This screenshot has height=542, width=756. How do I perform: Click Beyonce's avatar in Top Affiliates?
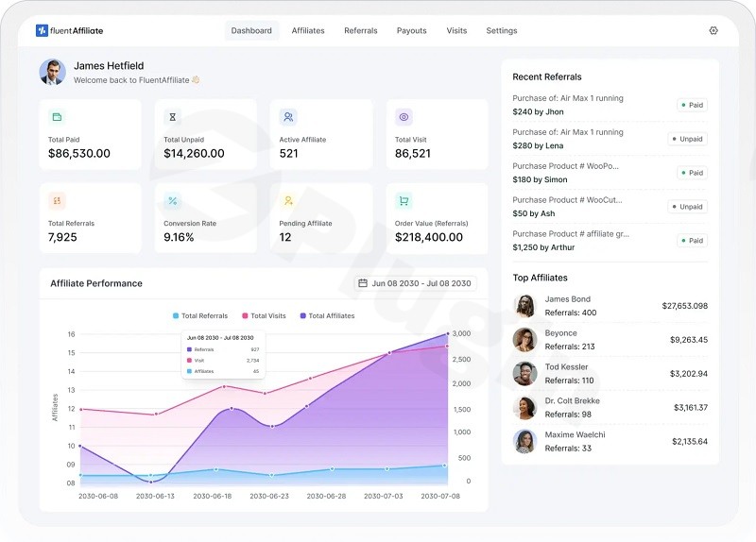pyautogui.click(x=524, y=340)
